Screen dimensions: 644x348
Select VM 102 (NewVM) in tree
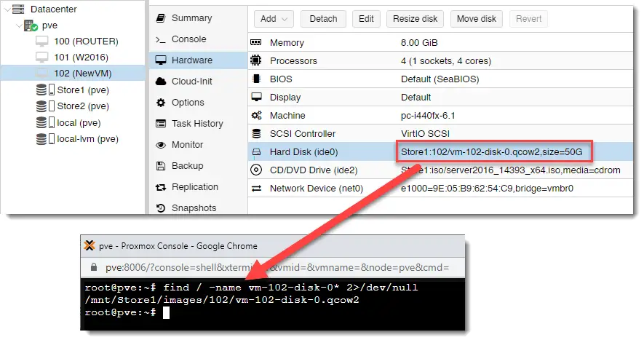click(x=73, y=74)
